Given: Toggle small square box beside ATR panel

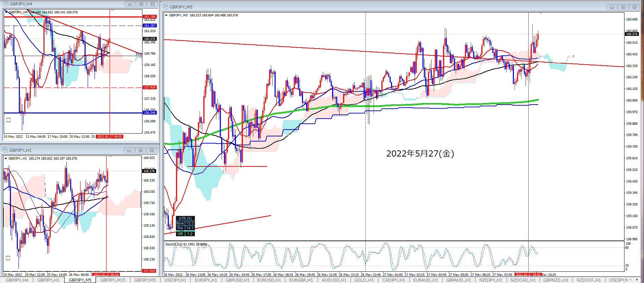Looking at the screenshot, I should (168, 227).
